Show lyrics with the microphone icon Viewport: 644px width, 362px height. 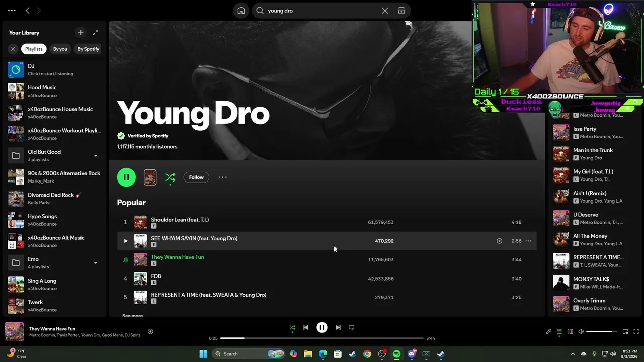(549, 332)
